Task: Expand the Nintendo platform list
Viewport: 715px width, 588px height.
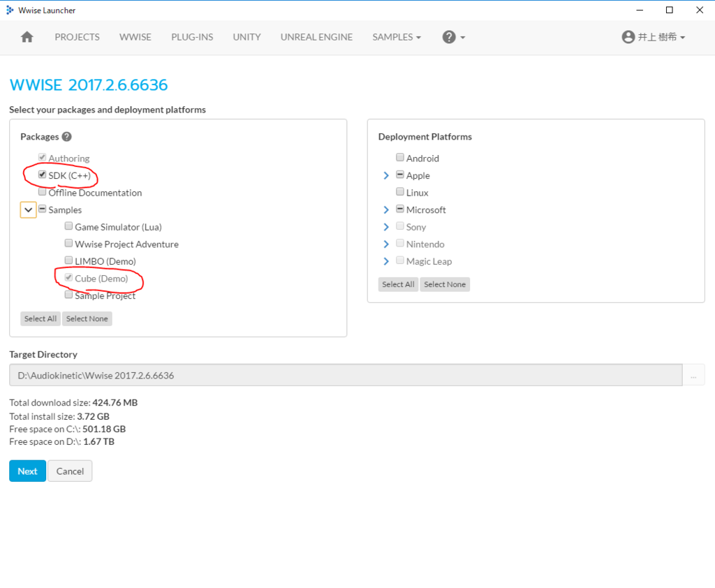Action: point(386,244)
